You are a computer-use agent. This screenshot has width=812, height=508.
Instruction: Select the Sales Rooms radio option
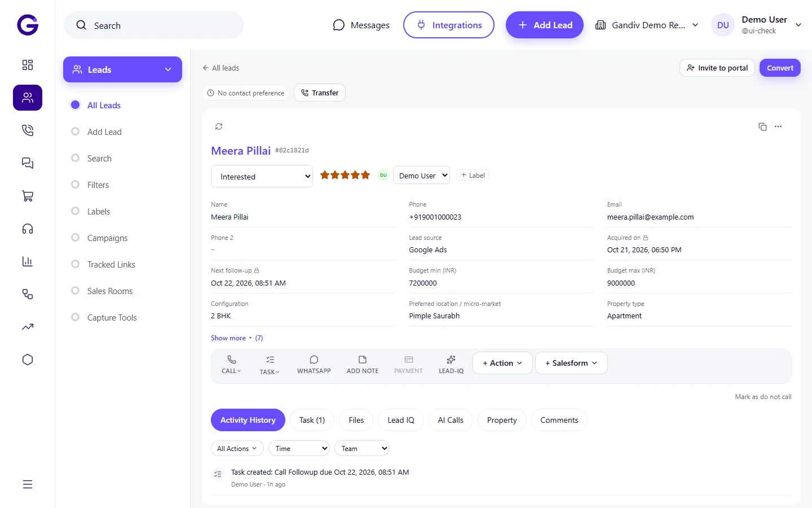pyautogui.click(x=75, y=291)
